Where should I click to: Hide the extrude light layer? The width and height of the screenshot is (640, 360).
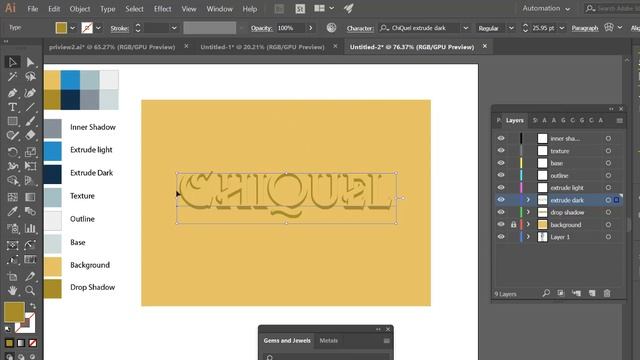tap(501, 187)
